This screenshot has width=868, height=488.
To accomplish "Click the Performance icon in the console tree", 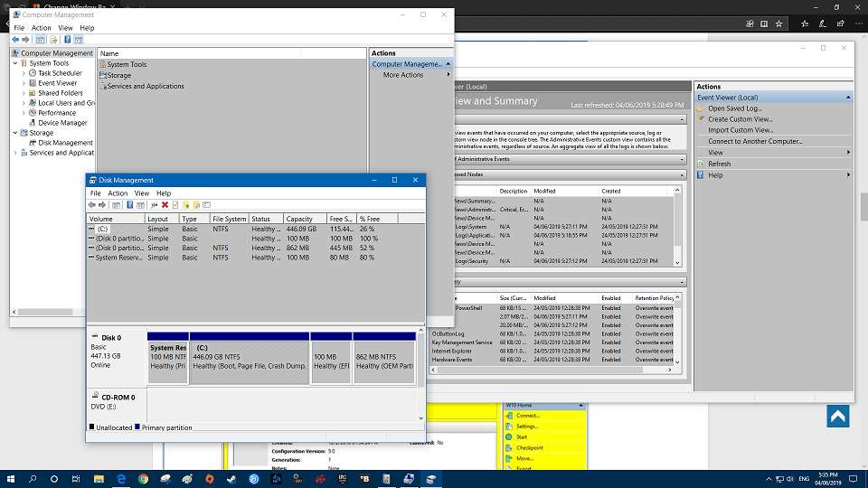I will pos(33,113).
